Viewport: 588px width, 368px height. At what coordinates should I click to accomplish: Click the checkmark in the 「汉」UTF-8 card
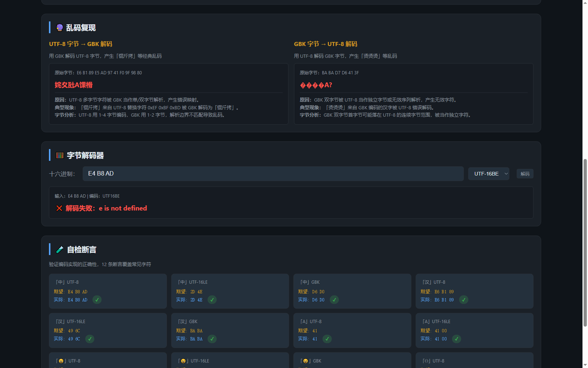click(464, 300)
